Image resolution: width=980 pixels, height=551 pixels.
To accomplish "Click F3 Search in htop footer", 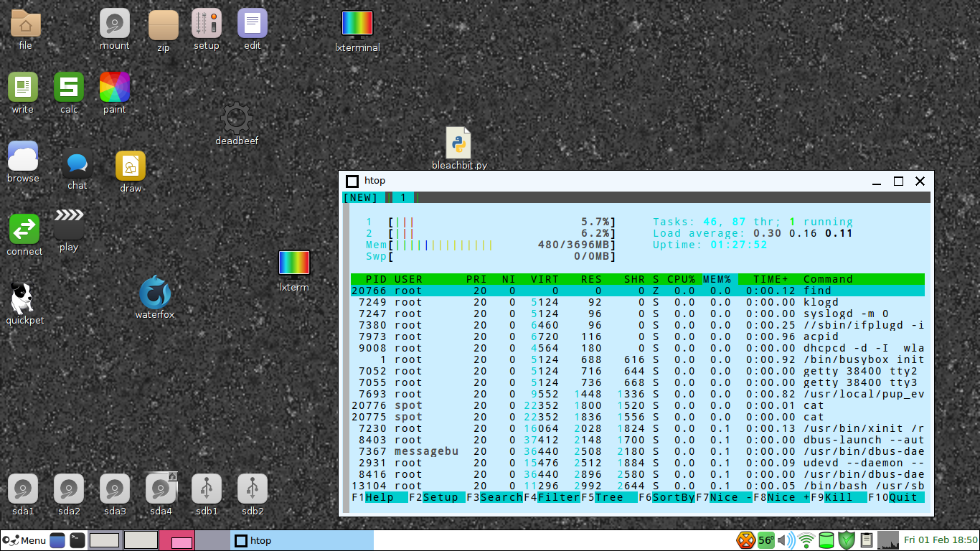I will (x=494, y=497).
